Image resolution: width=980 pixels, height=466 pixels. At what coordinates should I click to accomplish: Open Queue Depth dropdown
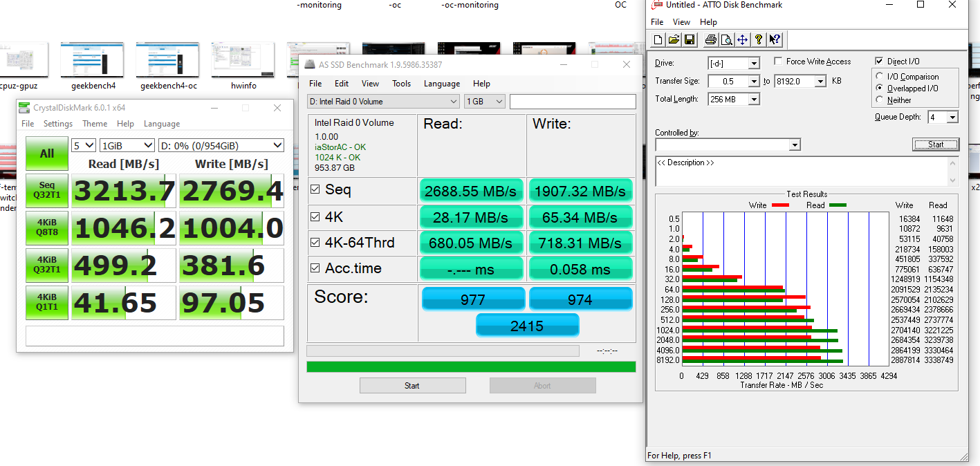(952, 118)
